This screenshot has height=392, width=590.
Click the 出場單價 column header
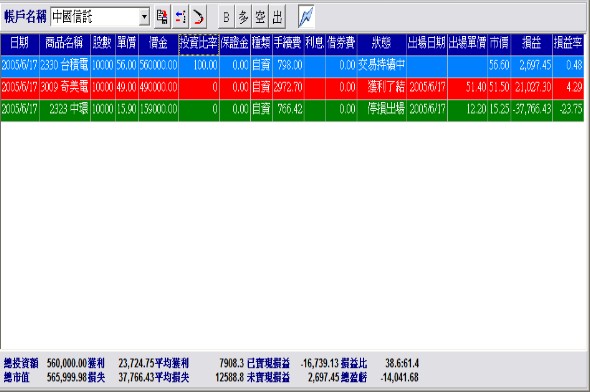tap(467, 44)
